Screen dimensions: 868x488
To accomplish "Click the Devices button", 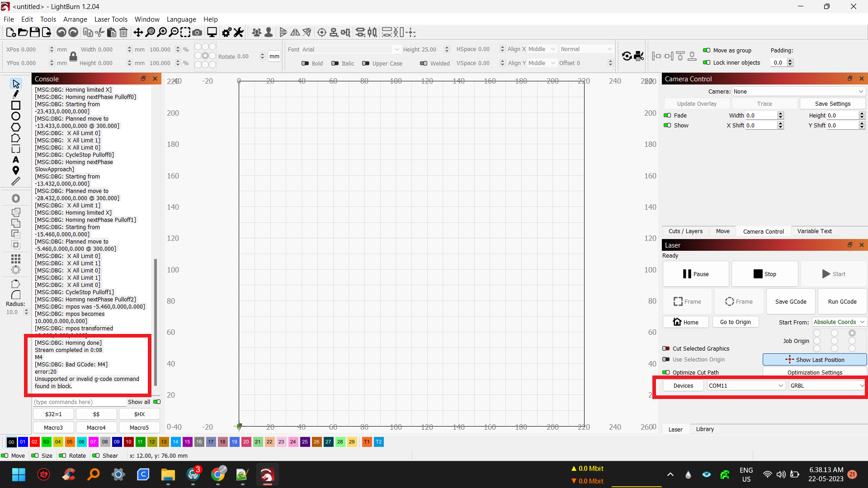I will 683,385.
